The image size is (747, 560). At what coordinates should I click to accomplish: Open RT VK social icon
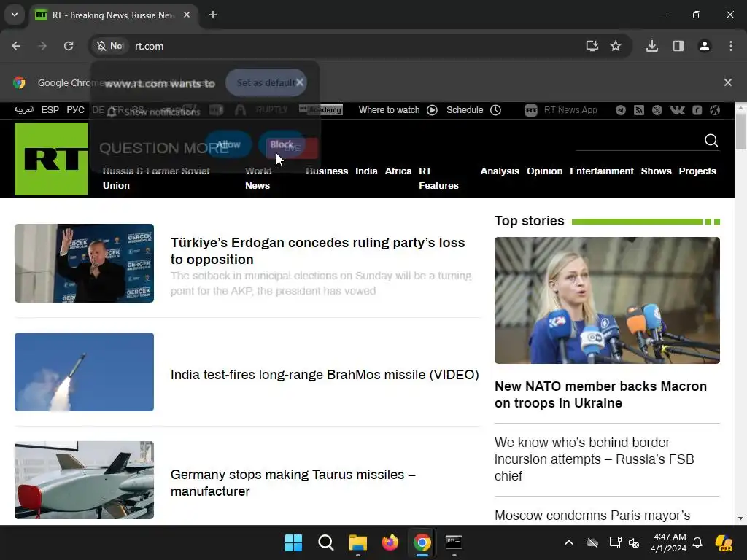click(677, 110)
